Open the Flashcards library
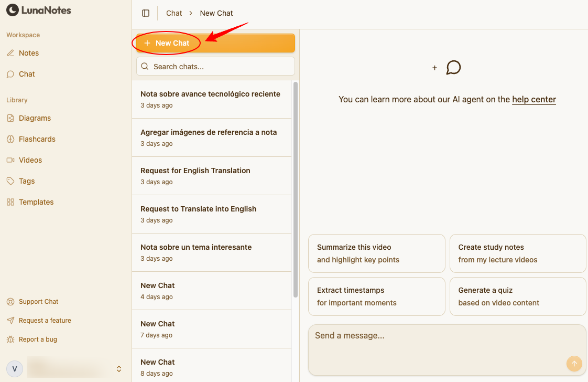Viewport: 588px width, 382px height. click(37, 139)
